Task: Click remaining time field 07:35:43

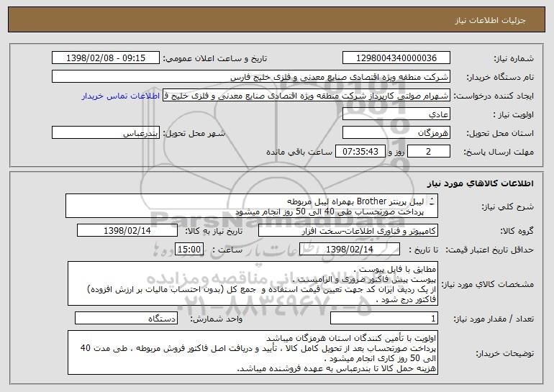Action: tap(360, 152)
